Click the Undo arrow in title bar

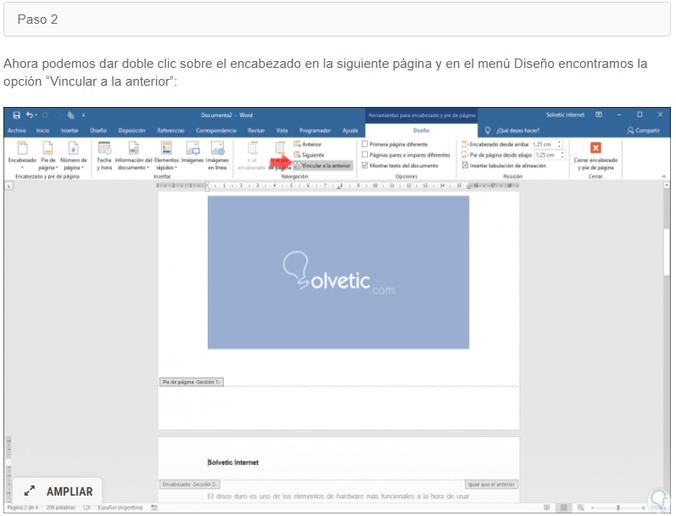[x=31, y=115]
